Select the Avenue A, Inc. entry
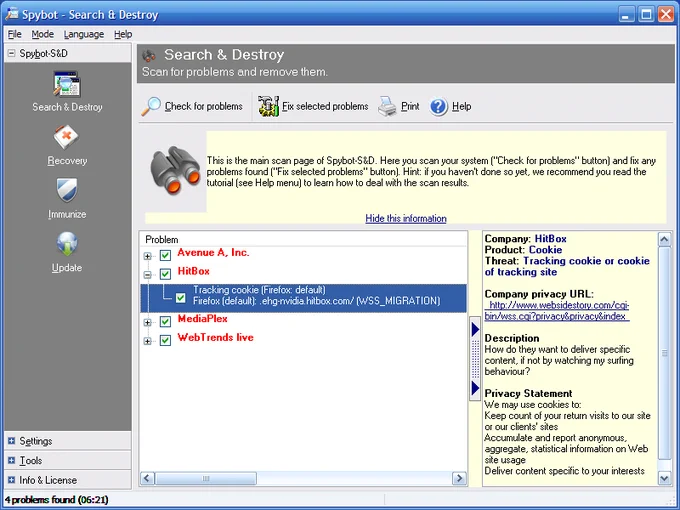The height and width of the screenshot is (510, 680). (x=213, y=252)
